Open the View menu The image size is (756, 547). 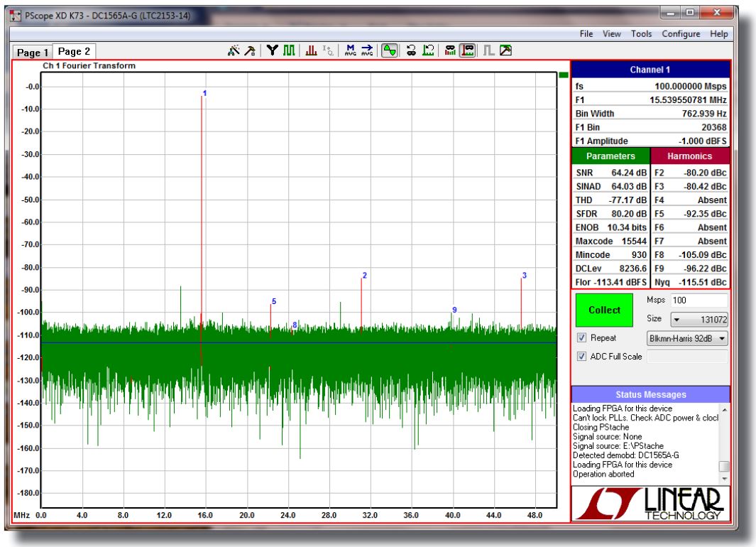click(611, 34)
